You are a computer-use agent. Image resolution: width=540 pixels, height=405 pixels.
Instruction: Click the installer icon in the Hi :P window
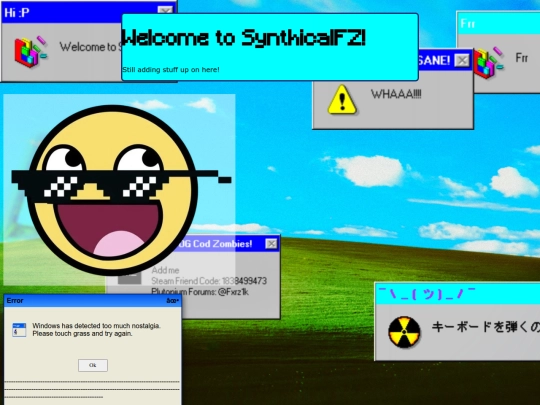[x=30, y=52]
